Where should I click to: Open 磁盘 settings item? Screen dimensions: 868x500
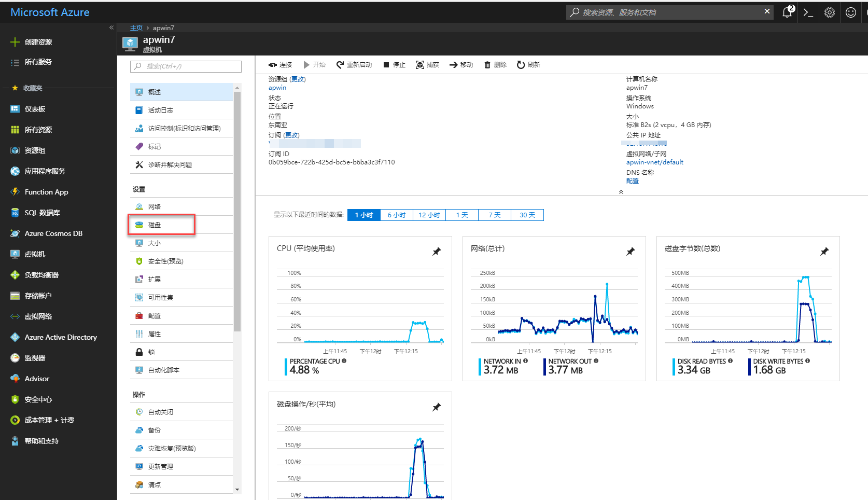point(181,225)
